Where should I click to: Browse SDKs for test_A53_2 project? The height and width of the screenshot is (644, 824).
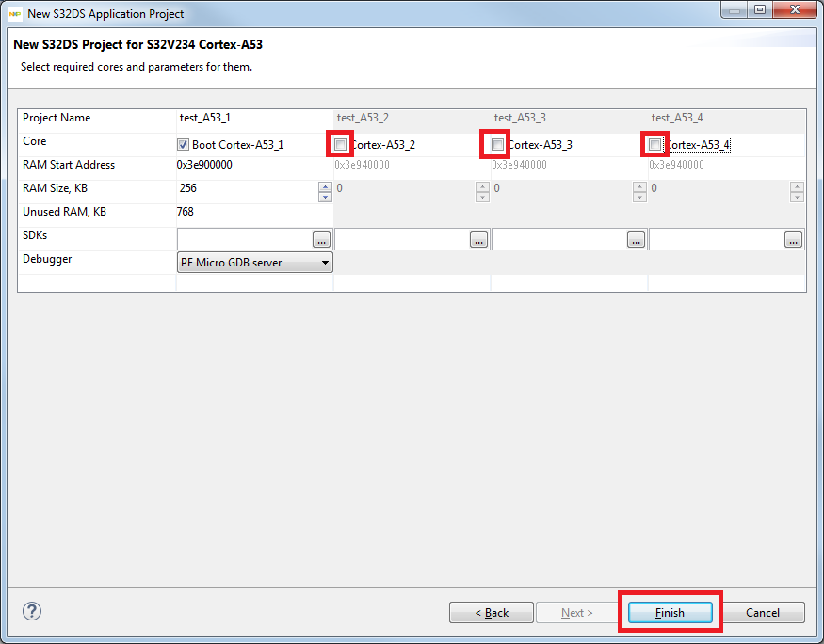[x=478, y=239]
